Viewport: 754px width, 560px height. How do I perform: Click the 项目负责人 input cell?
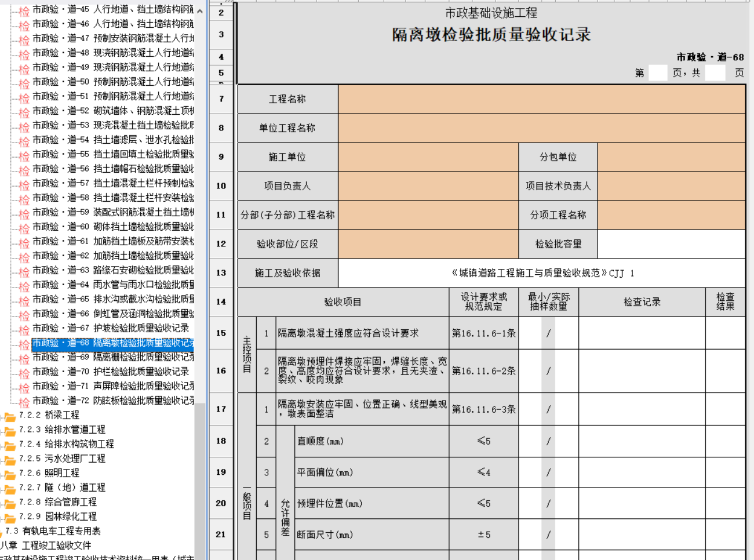tap(428, 186)
